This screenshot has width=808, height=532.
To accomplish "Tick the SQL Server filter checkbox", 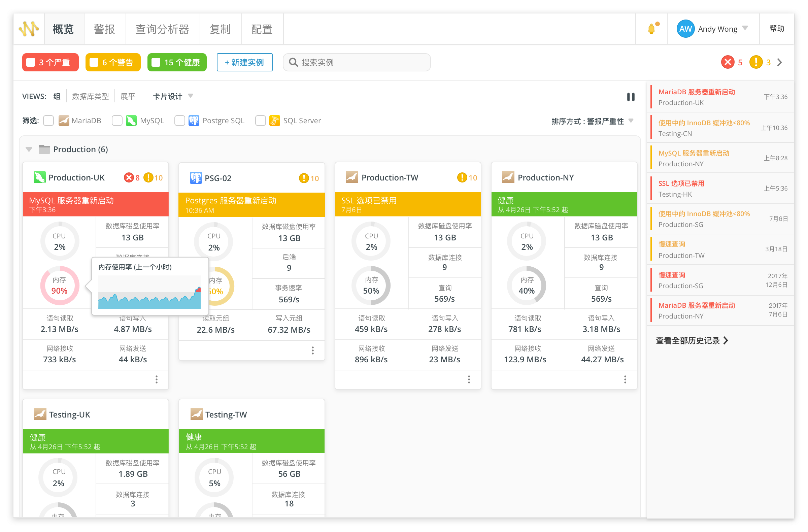I will tap(260, 121).
